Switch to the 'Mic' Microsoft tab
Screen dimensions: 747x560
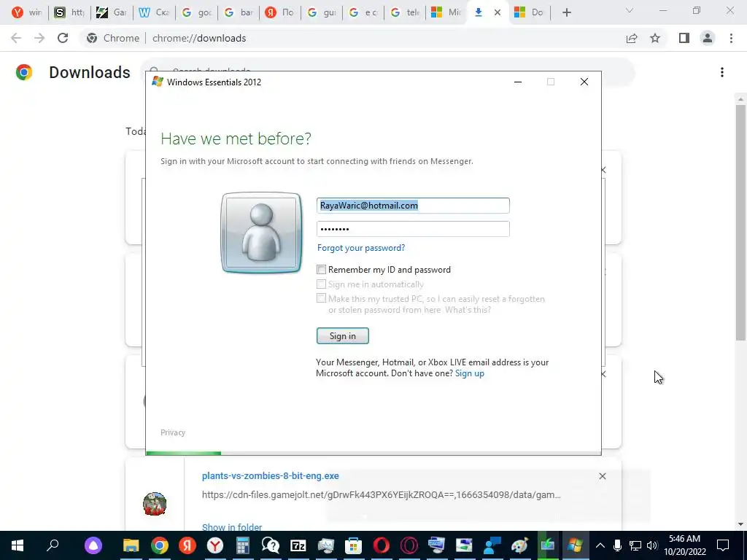click(446, 12)
